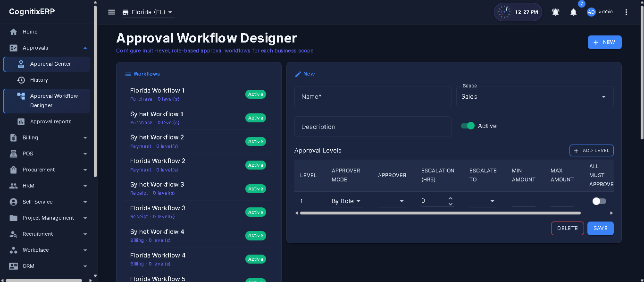Click the ringing alarm bell icon
Image resolution: width=644 pixels, height=282 pixels.
point(556,12)
